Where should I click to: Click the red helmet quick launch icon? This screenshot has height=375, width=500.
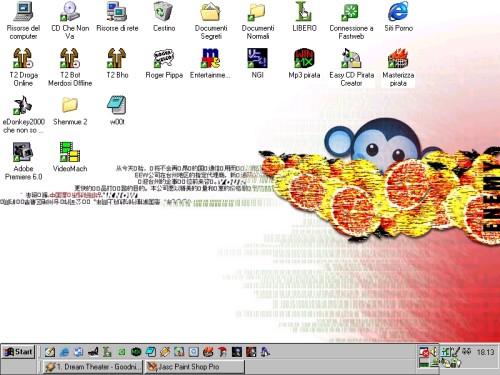(x=222, y=352)
